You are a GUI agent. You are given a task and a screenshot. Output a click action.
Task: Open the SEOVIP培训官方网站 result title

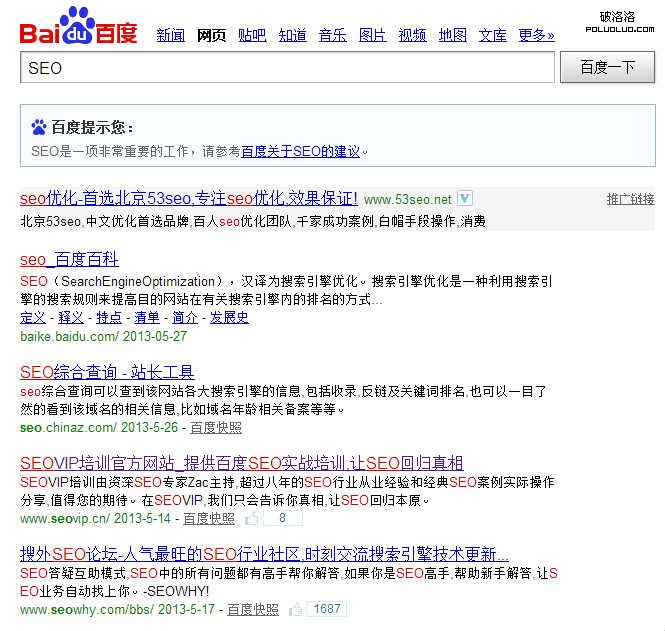point(241,463)
